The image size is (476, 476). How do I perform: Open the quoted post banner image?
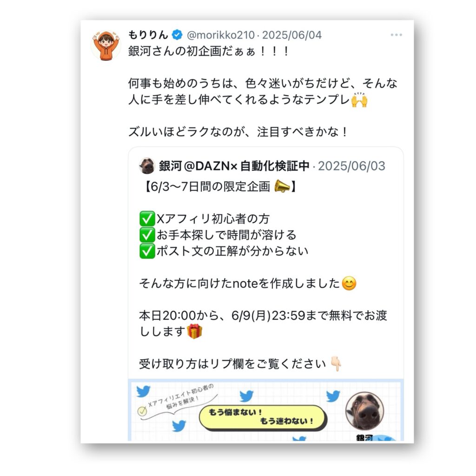266,410
